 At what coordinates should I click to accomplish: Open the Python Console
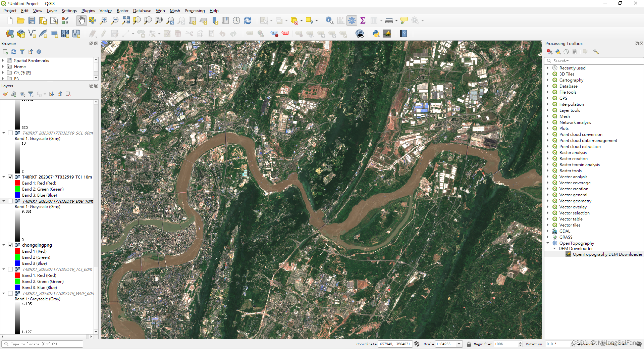[376, 34]
